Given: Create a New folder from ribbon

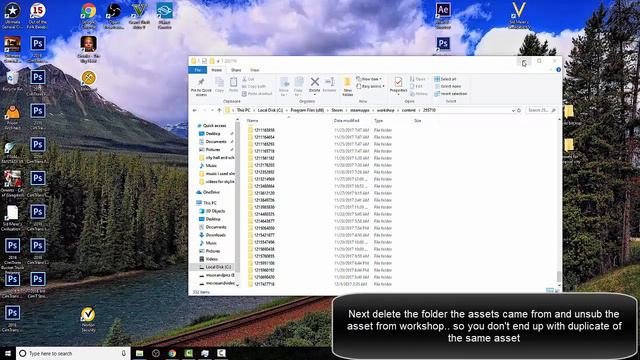Looking at the screenshot, I should pyautogui.click(x=347, y=86).
